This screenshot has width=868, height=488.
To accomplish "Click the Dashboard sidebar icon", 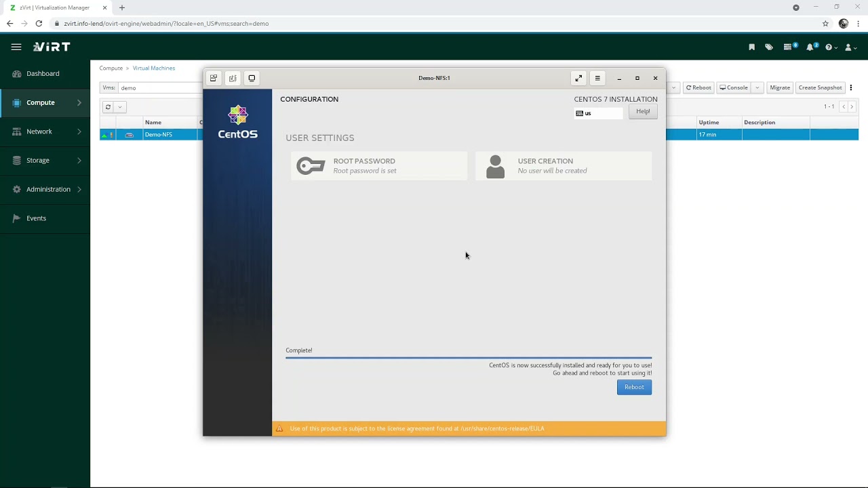I will click(x=17, y=73).
